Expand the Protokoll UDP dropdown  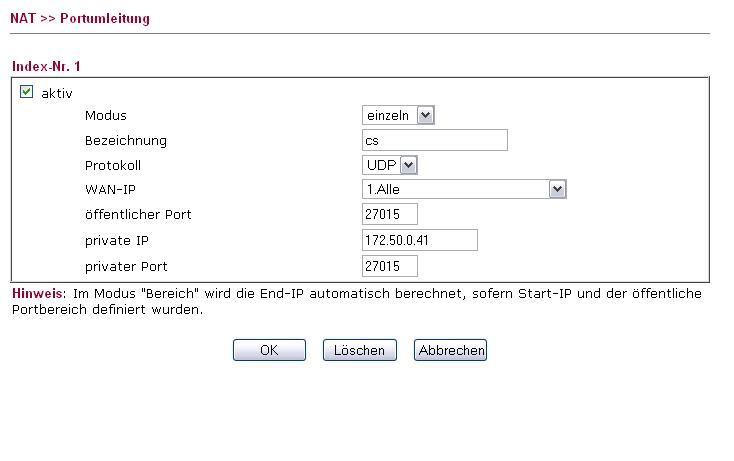click(409, 165)
